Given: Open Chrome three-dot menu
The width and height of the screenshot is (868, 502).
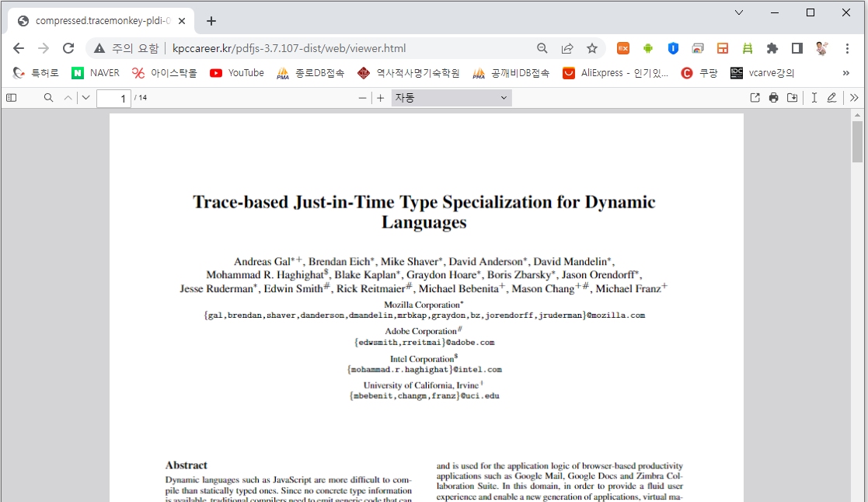Looking at the screenshot, I should click(847, 48).
